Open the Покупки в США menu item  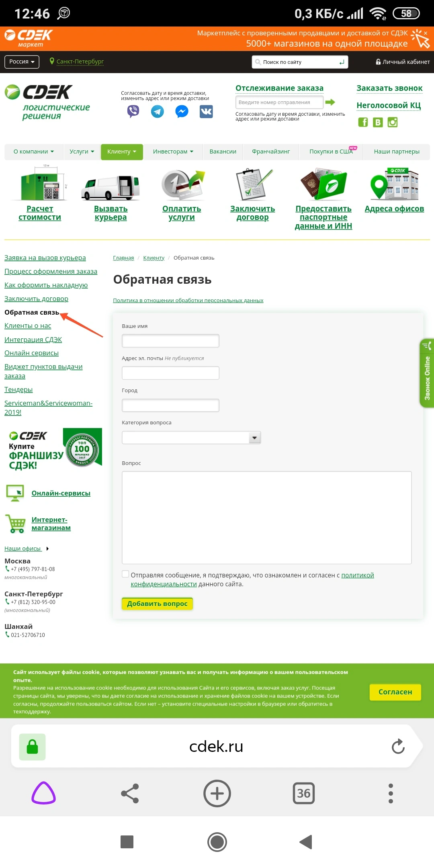331,151
